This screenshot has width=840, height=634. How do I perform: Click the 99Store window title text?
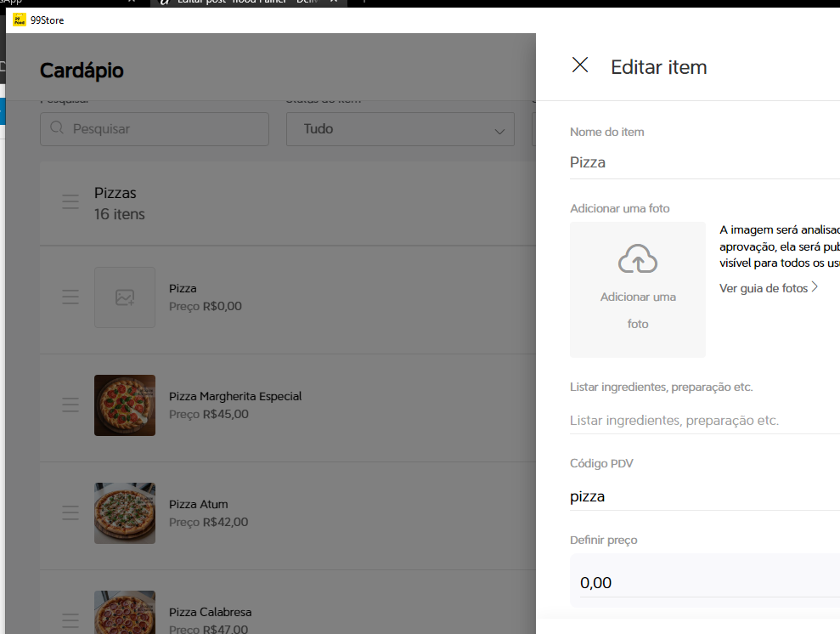[48, 20]
